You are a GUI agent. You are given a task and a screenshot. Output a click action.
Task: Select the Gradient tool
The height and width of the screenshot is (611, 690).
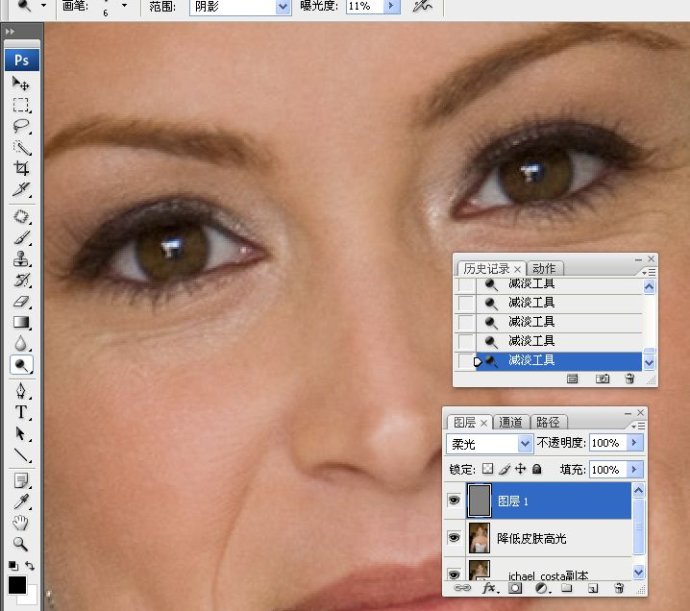point(20,322)
